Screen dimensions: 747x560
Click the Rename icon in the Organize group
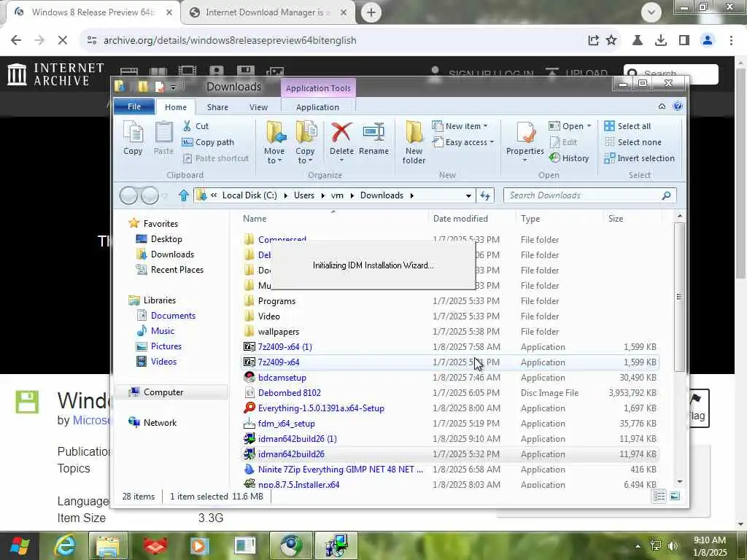pos(373,138)
